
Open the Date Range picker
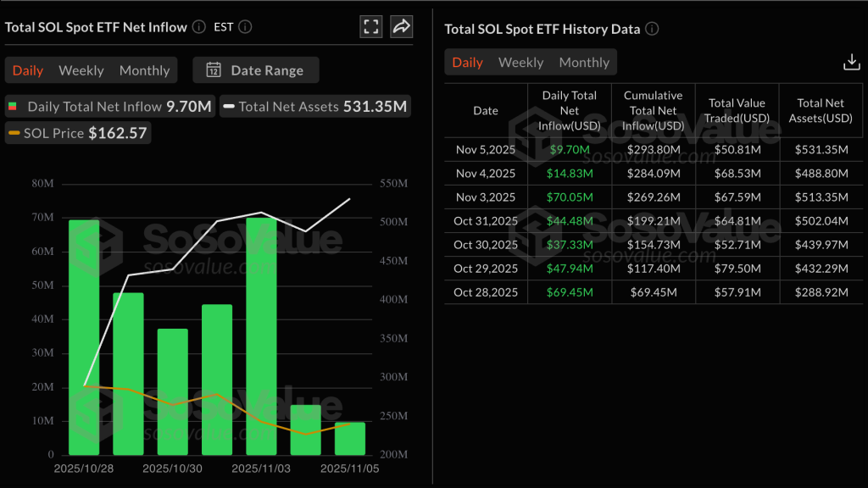[x=256, y=70]
